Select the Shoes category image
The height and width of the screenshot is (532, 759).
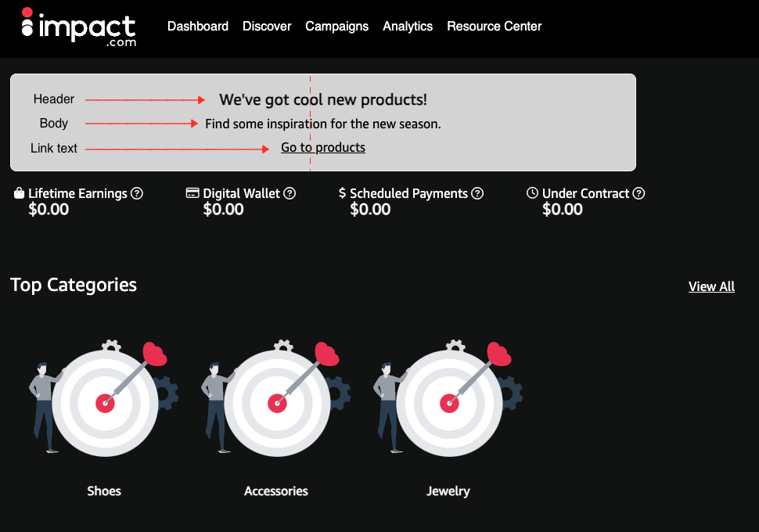tap(104, 399)
